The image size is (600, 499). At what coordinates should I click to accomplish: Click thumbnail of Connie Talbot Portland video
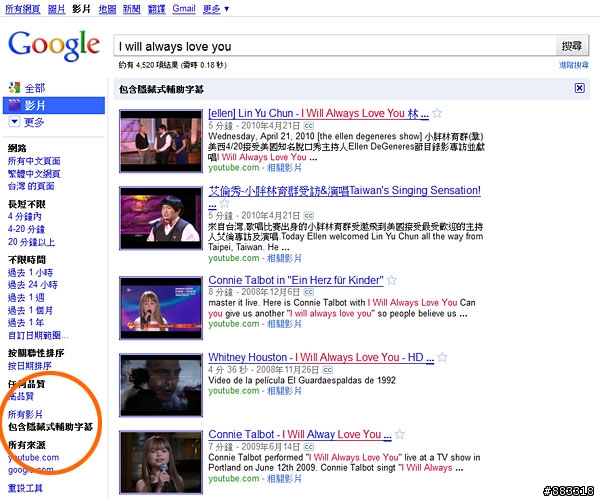point(161,462)
